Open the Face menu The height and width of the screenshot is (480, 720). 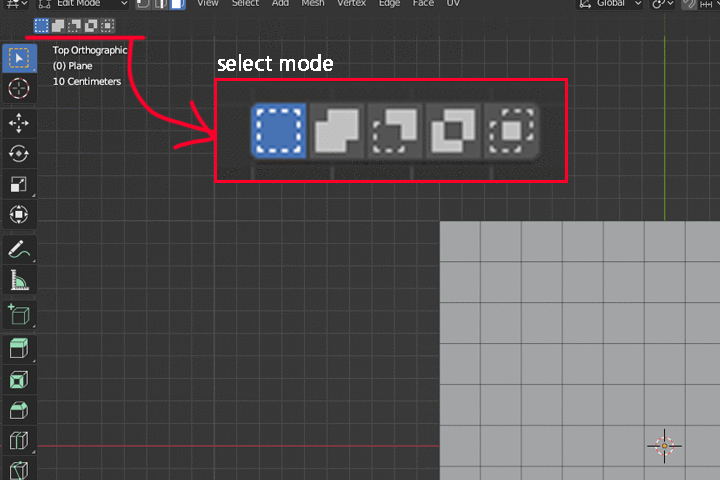coord(423,3)
